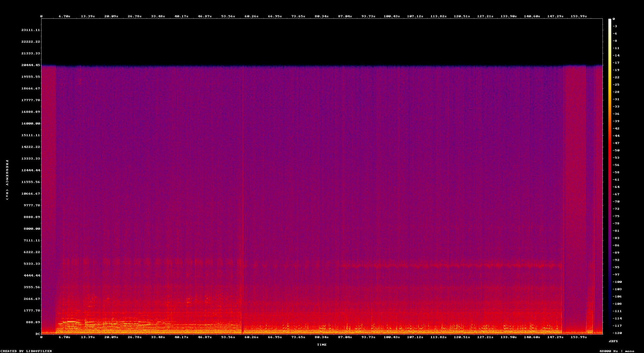Click the dBFS unit label
The width and height of the screenshot is (644, 353).
(613, 341)
